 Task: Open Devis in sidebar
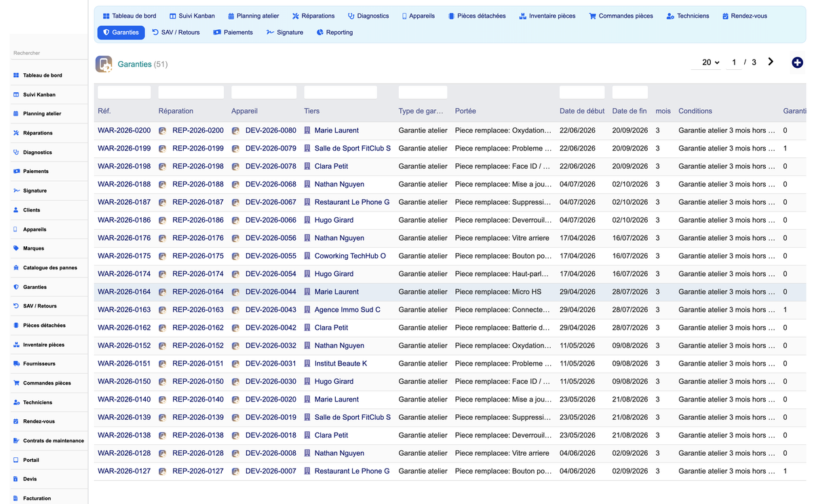point(49,479)
